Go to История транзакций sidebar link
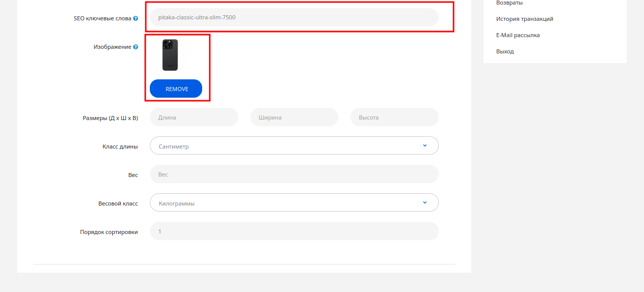This screenshot has width=644, height=292. [524, 19]
